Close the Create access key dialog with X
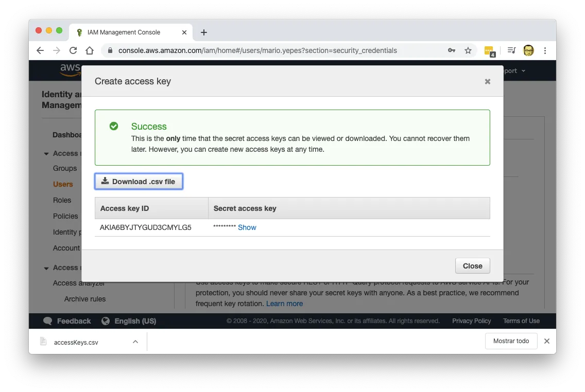This screenshot has width=585, height=392. pos(487,82)
